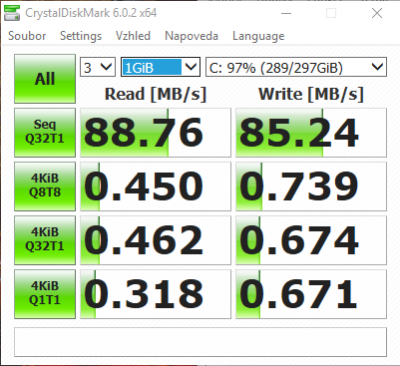The width and height of the screenshot is (400, 366).
Task: Open the Soubor menu
Action: [x=27, y=36]
